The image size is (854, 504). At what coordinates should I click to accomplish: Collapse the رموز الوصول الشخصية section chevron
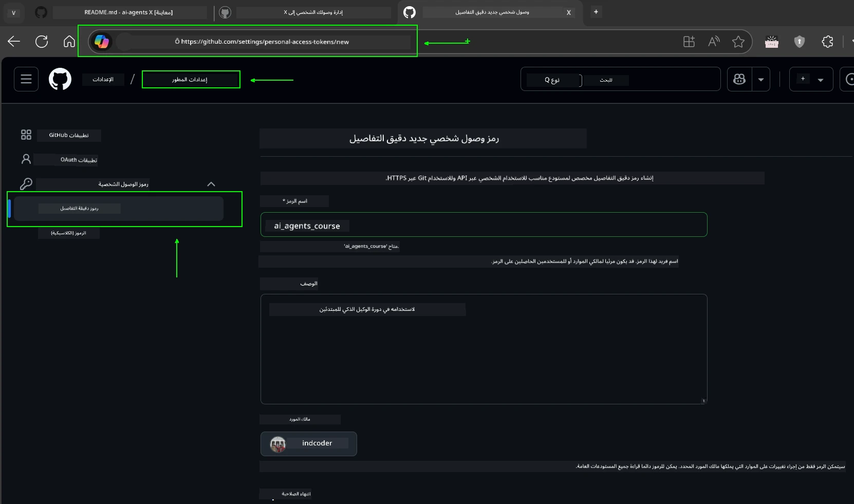pos(211,184)
